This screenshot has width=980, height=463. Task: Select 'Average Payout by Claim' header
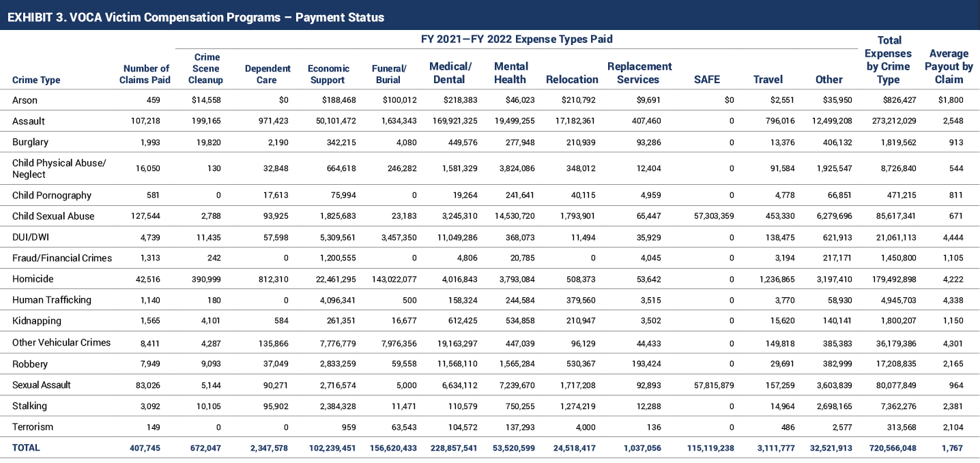tap(949, 66)
